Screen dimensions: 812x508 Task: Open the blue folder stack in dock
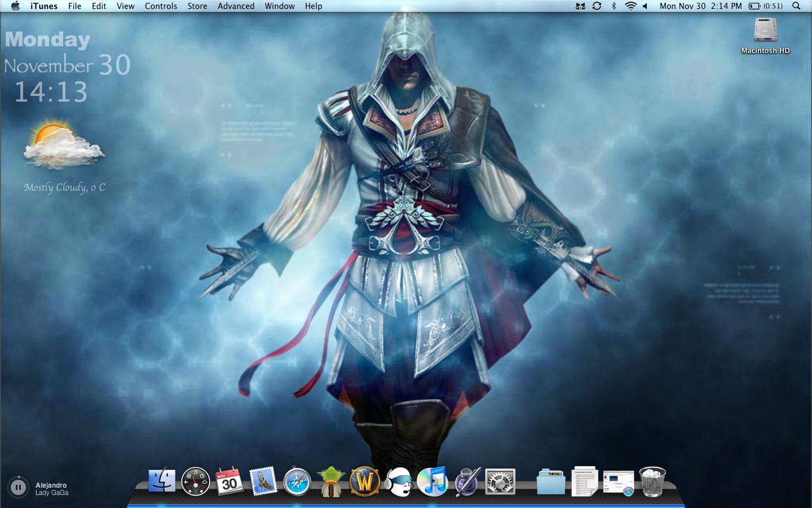[x=551, y=482]
